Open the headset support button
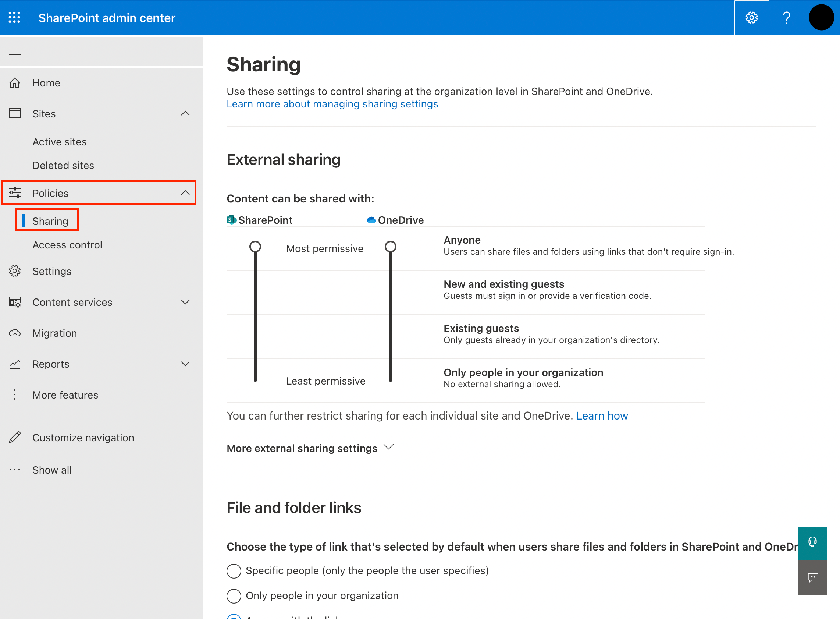The width and height of the screenshot is (840, 619). [812, 543]
